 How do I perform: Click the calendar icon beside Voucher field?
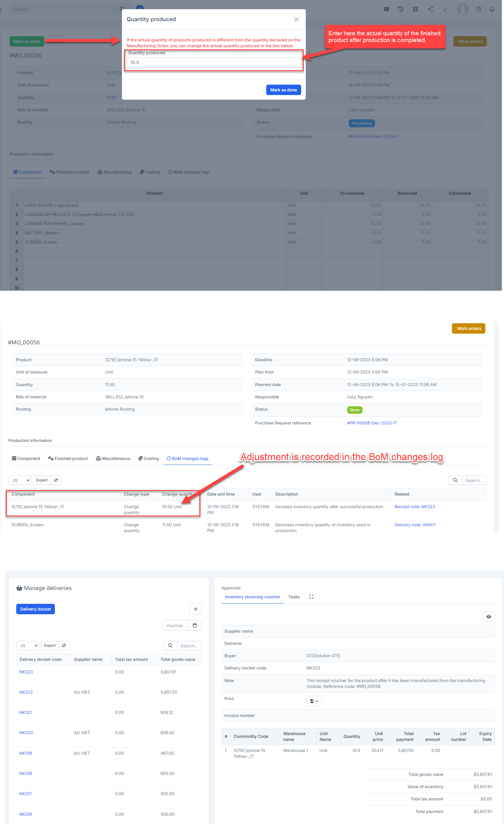point(195,625)
